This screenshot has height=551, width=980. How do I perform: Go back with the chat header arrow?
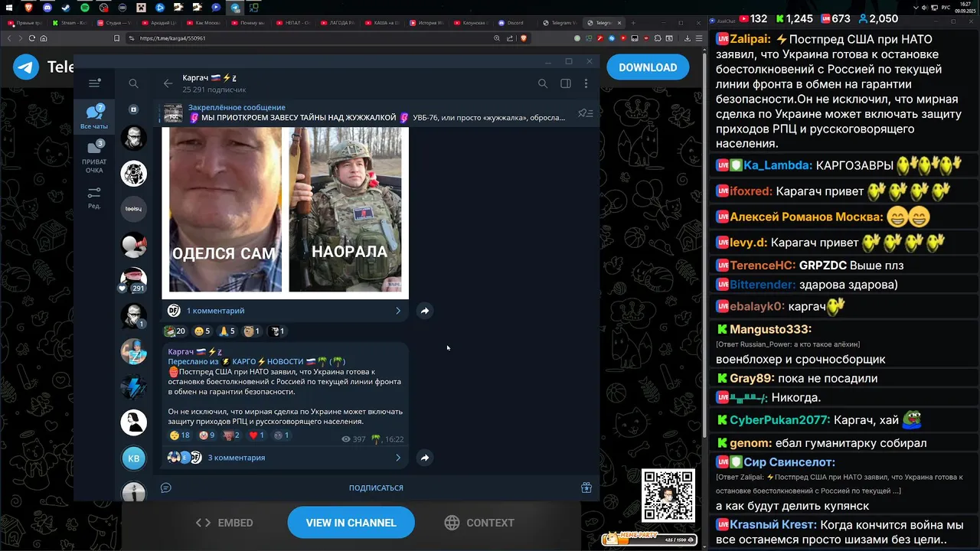point(168,83)
